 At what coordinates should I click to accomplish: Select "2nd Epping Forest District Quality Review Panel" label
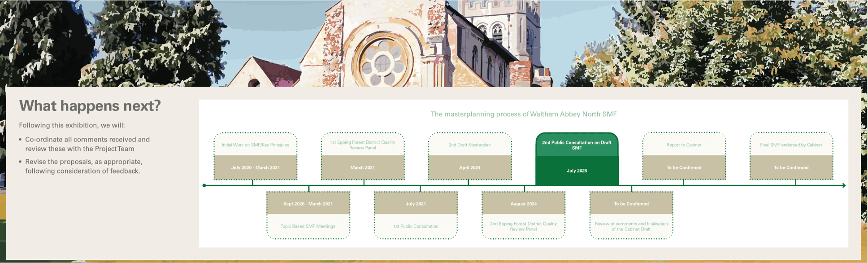click(x=524, y=226)
